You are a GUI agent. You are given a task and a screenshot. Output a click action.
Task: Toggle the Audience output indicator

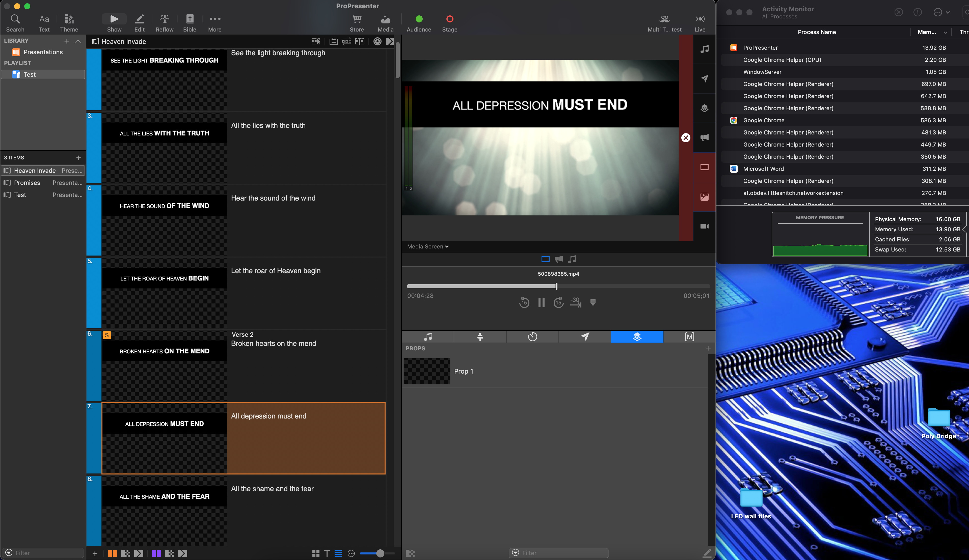419,18
